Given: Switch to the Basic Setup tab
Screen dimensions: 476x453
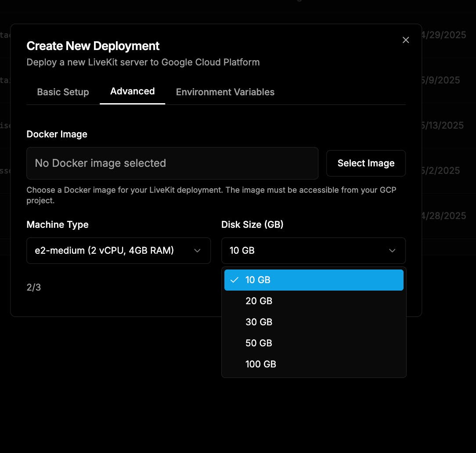Looking at the screenshot, I should click(63, 92).
